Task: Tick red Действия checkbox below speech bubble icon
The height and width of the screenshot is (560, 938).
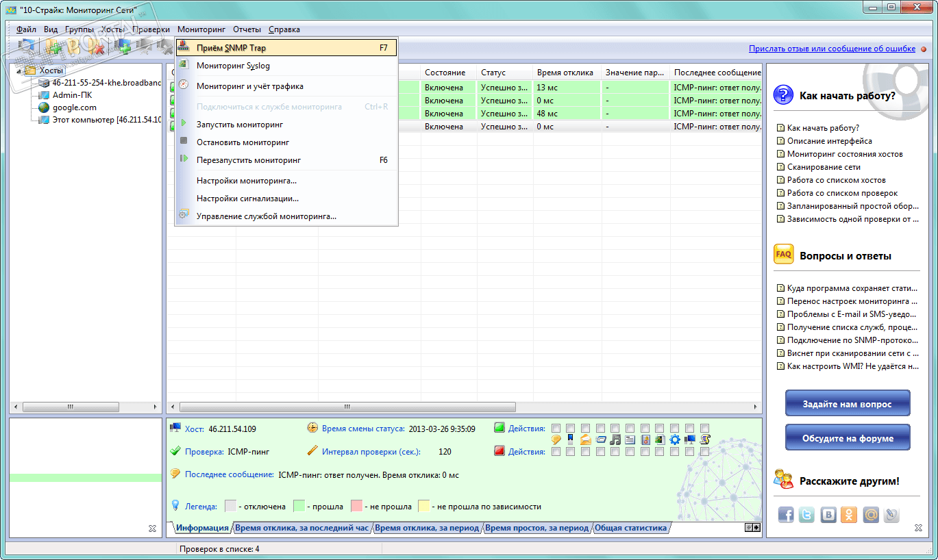Action: tap(556, 452)
